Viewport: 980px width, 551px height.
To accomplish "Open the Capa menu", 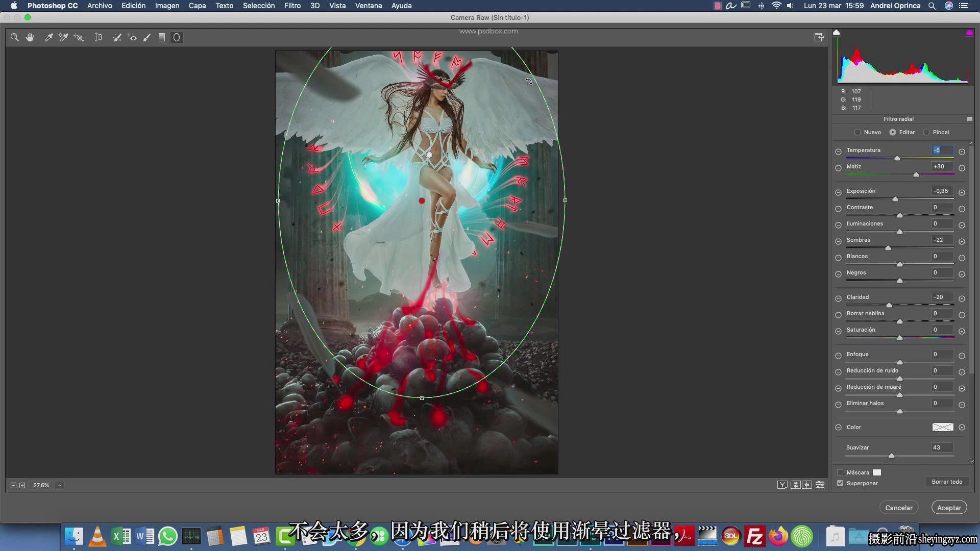I will click(x=197, y=6).
